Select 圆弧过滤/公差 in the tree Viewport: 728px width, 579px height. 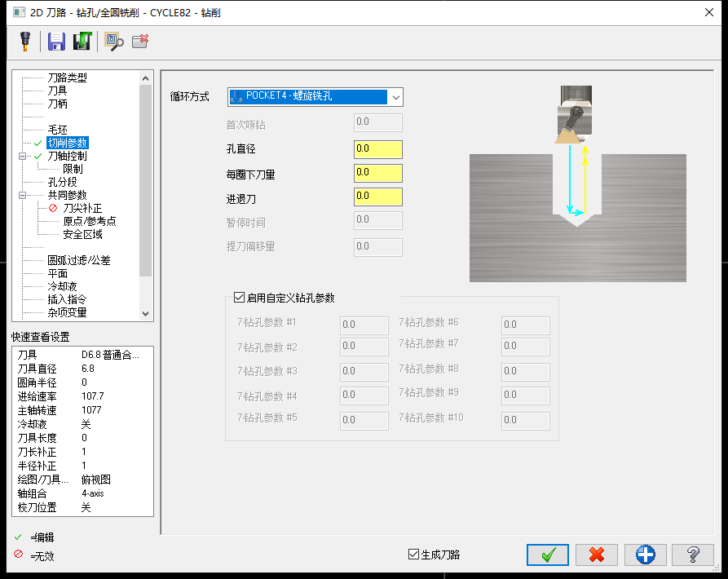coord(79,260)
